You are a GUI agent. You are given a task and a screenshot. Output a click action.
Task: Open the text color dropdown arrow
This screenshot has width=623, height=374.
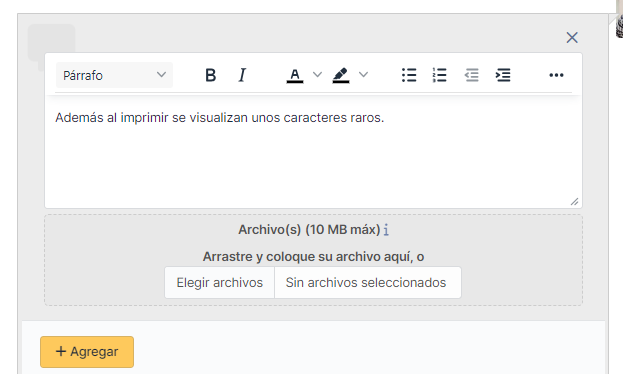(317, 75)
